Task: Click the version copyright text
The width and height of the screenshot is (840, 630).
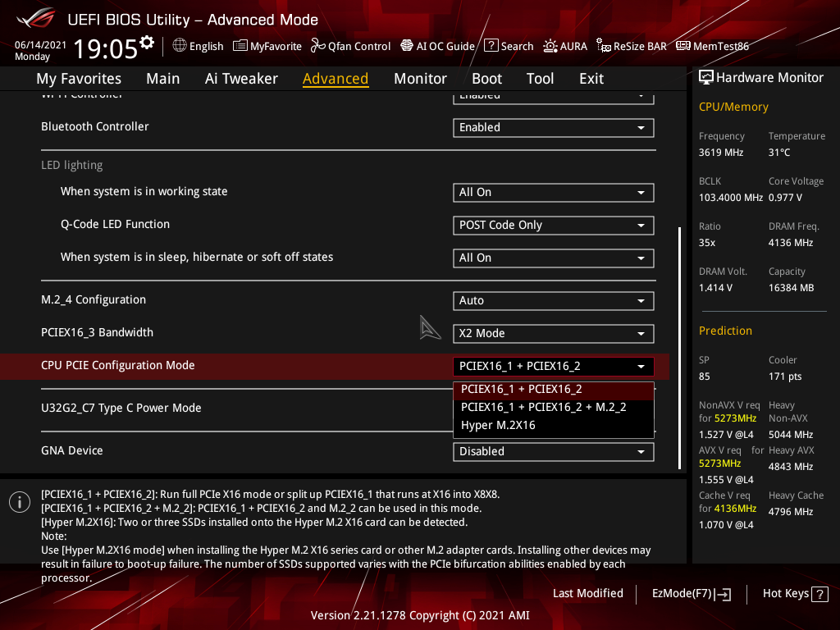Action: click(x=420, y=615)
